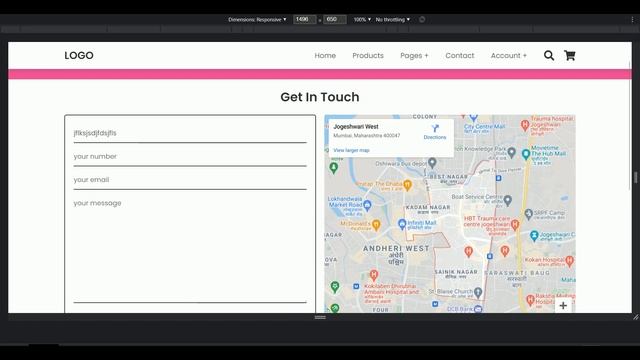
Task: Click the Oshiwara Bus depot marker
Action: click(x=432, y=163)
